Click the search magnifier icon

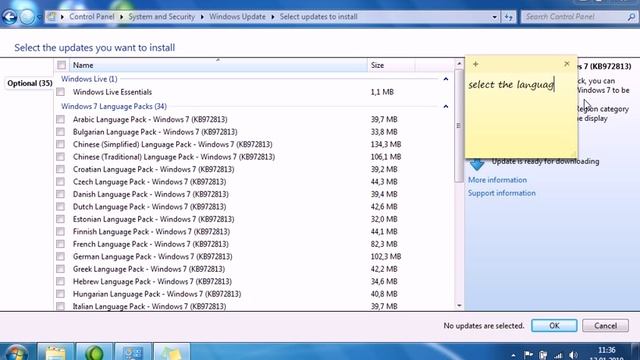point(631,17)
